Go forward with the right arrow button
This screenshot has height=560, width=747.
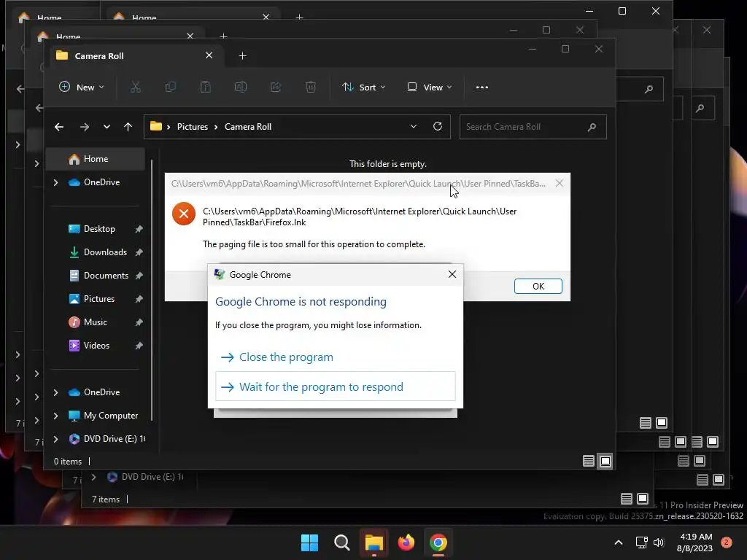(x=85, y=127)
